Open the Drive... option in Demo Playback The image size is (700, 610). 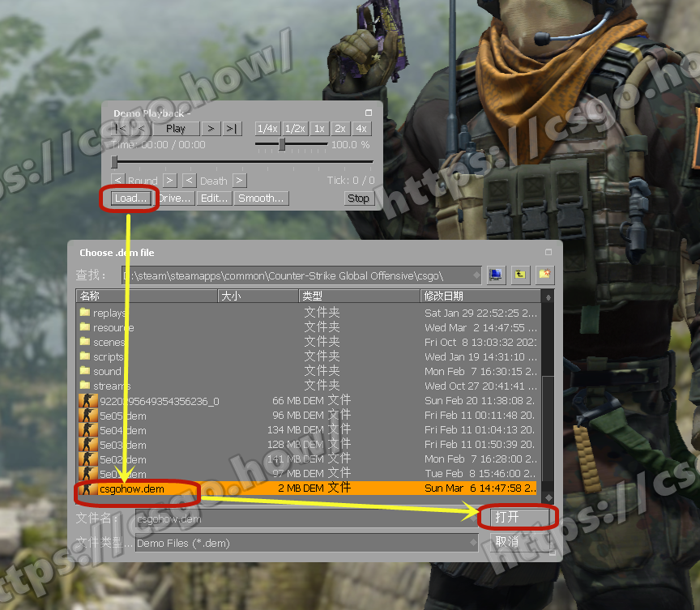(x=176, y=198)
